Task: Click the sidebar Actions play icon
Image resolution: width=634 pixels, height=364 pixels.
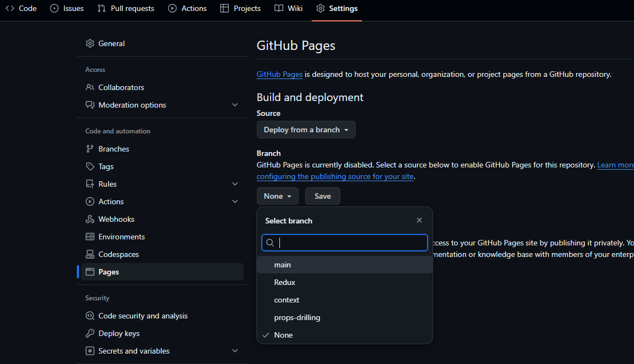Action: click(90, 201)
